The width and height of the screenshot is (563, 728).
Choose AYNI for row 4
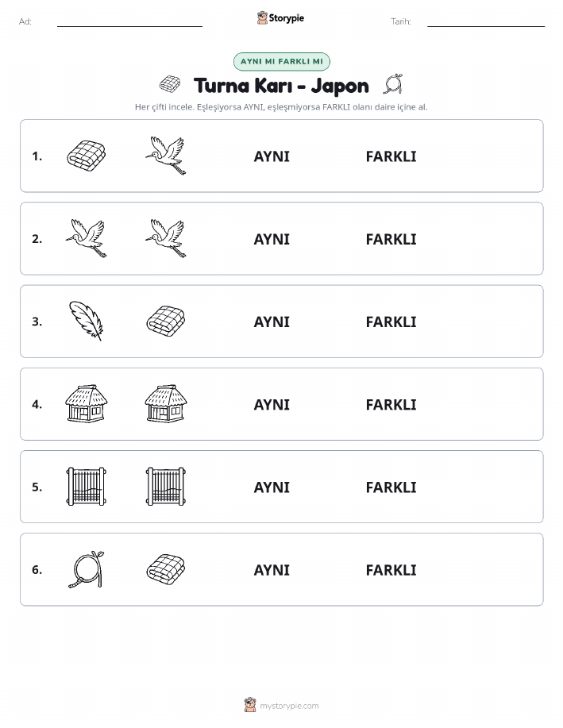point(272,404)
